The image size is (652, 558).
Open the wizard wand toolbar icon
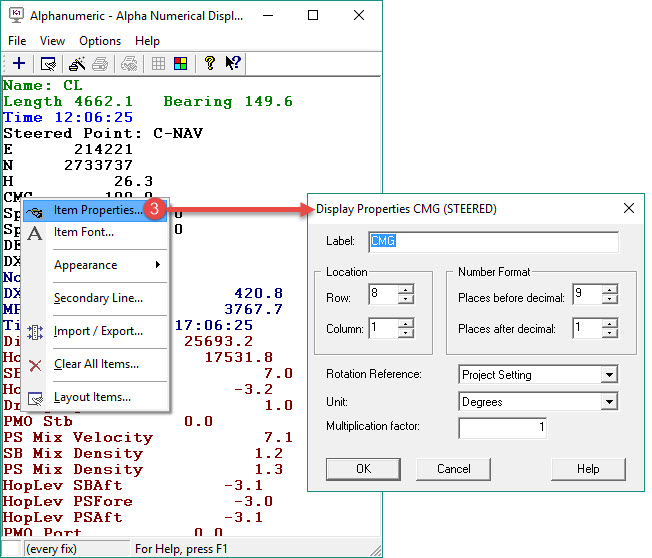tap(78, 64)
